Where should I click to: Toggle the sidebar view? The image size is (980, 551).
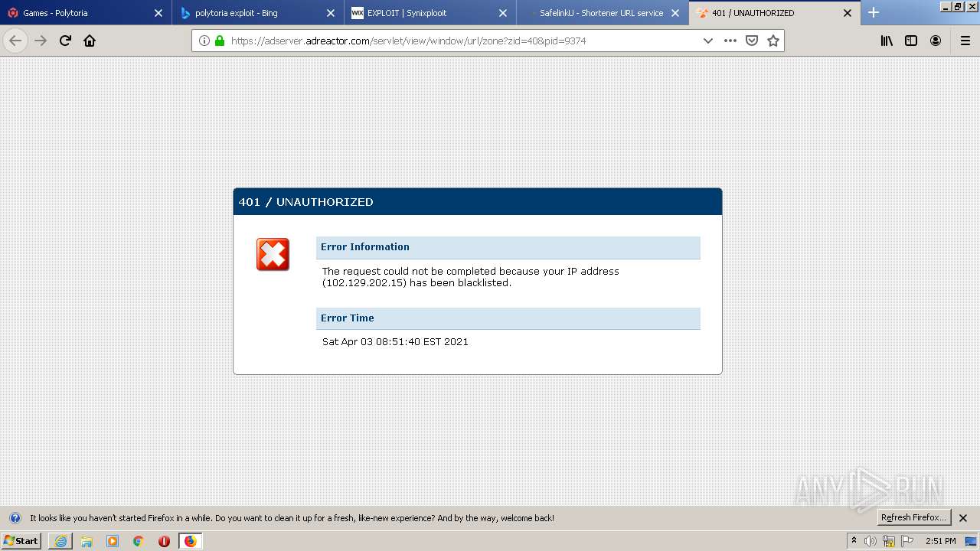(911, 41)
